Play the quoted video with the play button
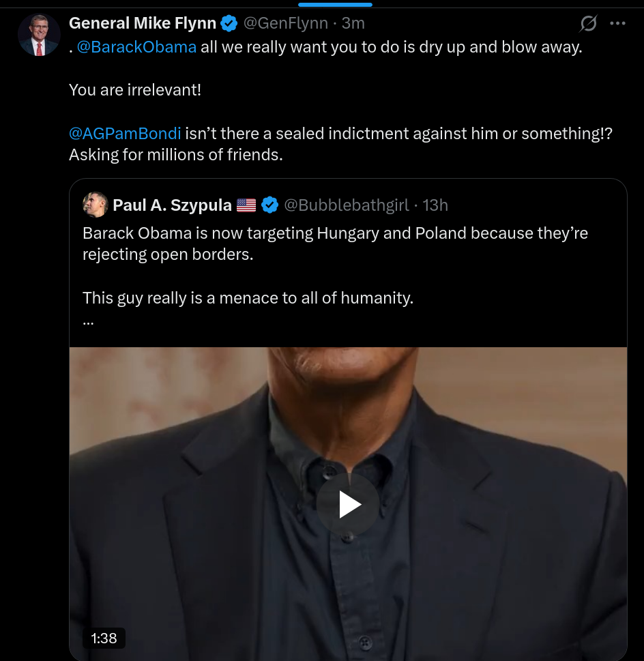The height and width of the screenshot is (661, 644). click(x=348, y=505)
